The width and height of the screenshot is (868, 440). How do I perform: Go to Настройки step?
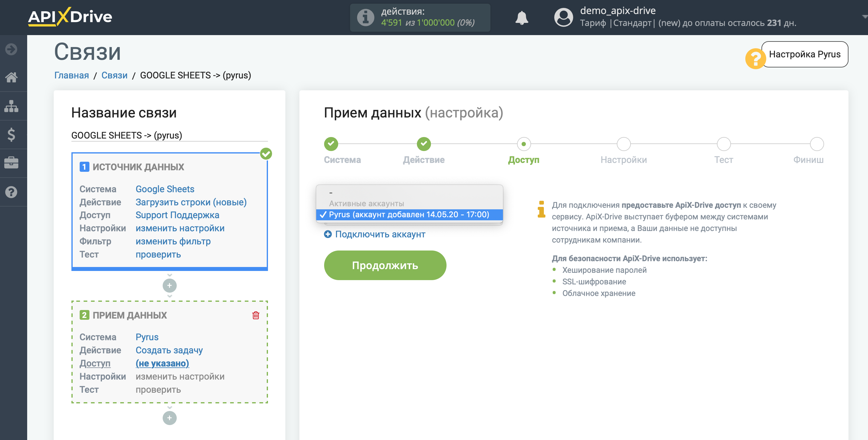[x=623, y=144]
